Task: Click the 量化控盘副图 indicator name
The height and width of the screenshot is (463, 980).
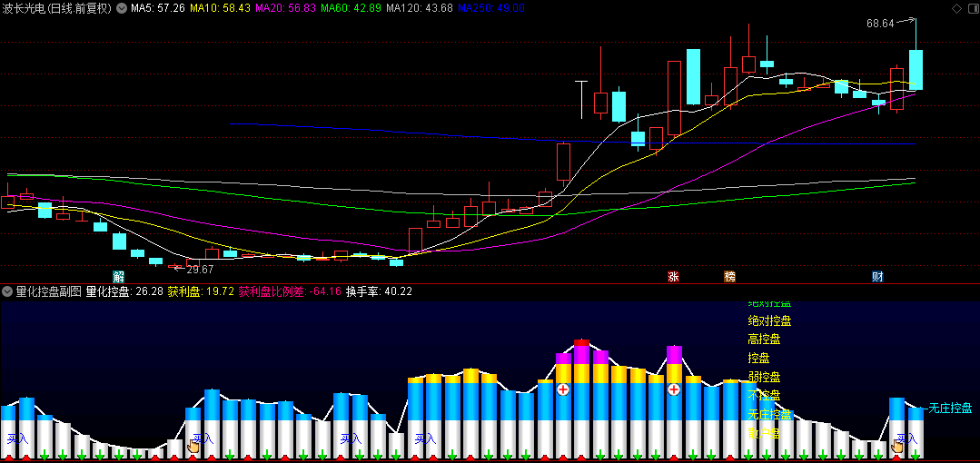Action: [49, 291]
